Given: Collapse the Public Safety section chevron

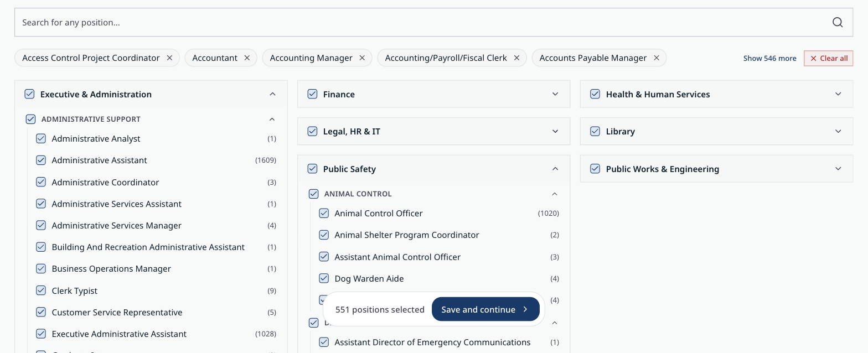Looking at the screenshot, I should [x=555, y=169].
